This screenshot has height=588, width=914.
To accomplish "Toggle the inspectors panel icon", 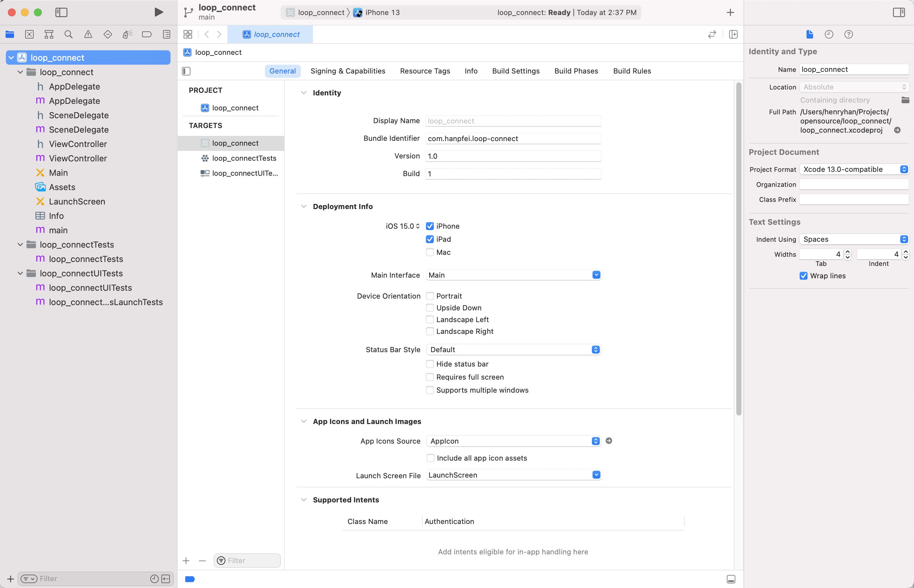I will [899, 12].
